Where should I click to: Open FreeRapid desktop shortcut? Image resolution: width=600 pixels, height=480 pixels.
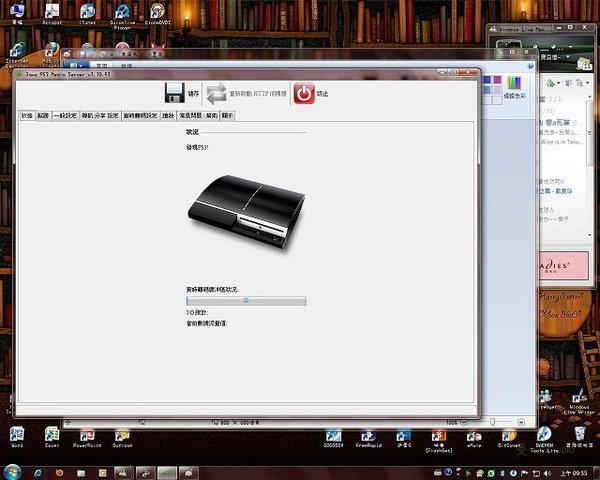(x=368, y=438)
